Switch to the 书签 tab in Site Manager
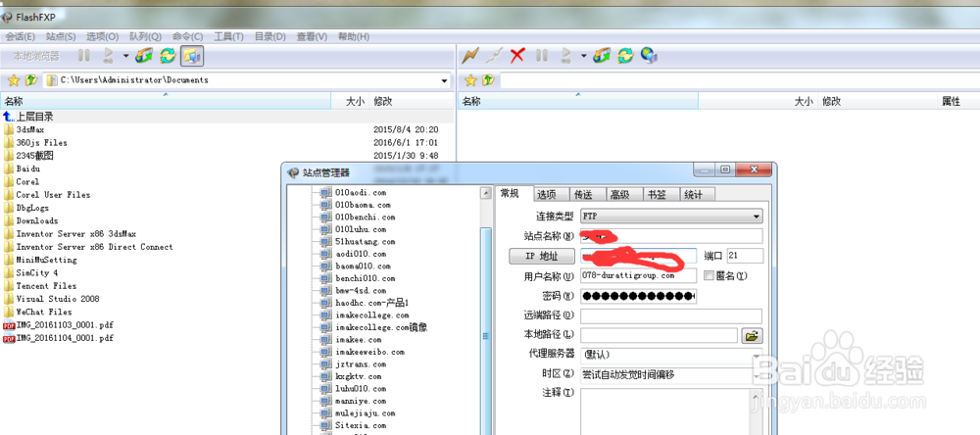Viewport: 980px width, 435px height. pos(660,195)
